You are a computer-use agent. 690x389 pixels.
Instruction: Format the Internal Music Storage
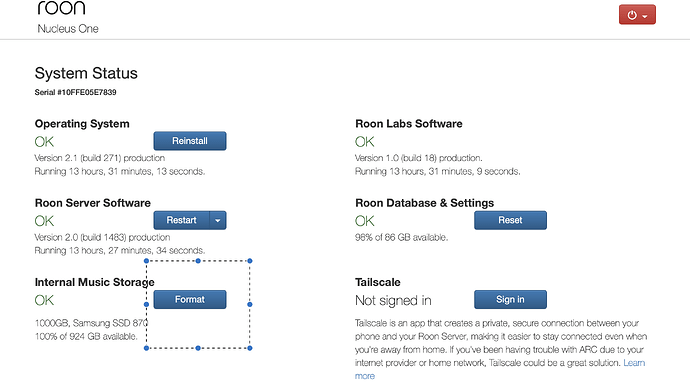click(190, 299)
